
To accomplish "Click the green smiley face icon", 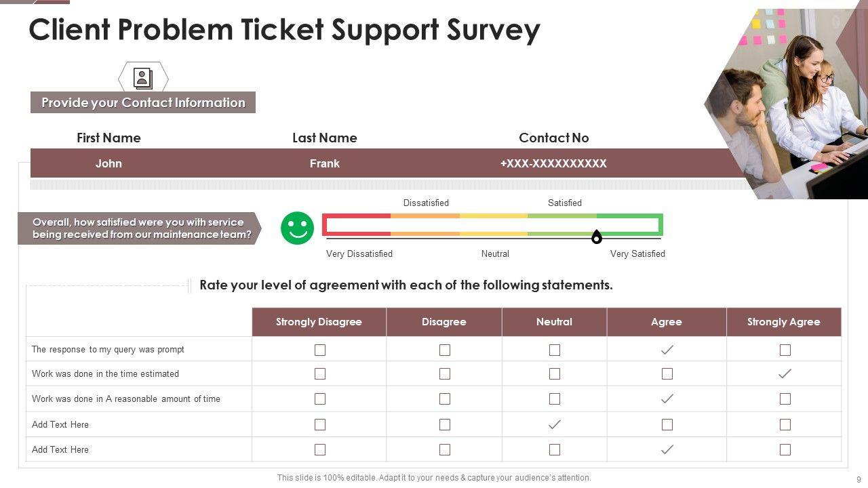I will point(297,228).
